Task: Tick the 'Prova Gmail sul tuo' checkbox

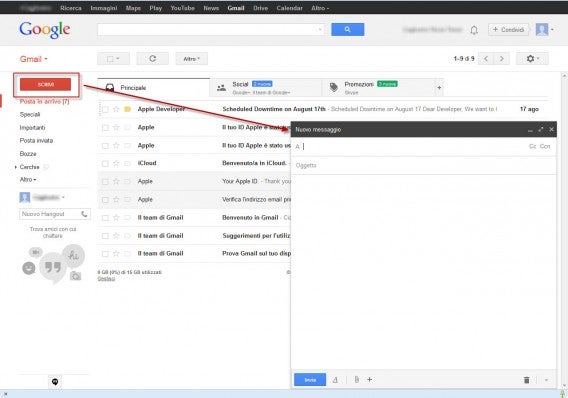Action: tap(105, 254)
